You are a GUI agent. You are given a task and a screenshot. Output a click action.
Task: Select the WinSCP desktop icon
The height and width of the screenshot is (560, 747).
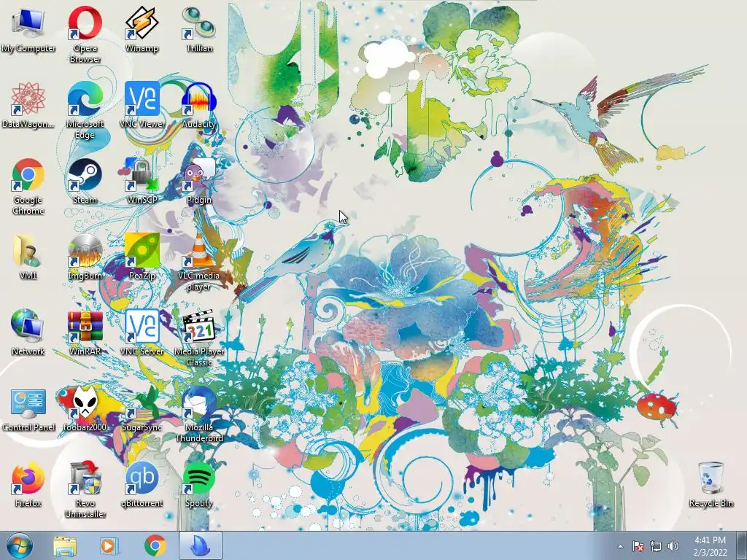(142, 181)
